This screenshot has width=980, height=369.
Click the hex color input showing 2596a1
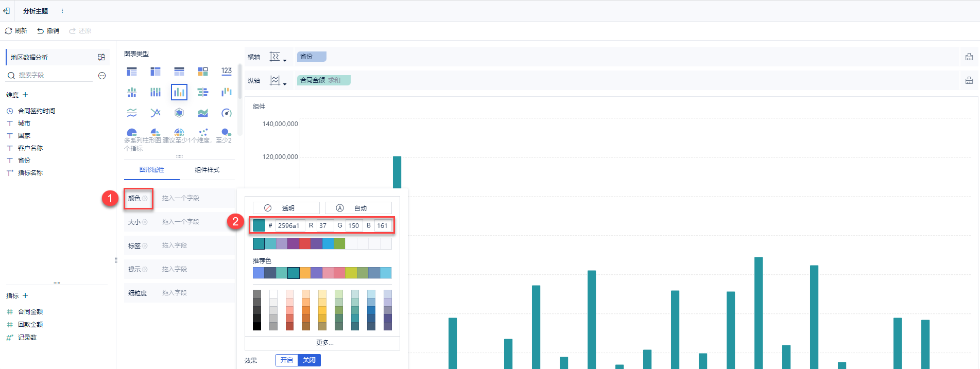click(290, 225)
